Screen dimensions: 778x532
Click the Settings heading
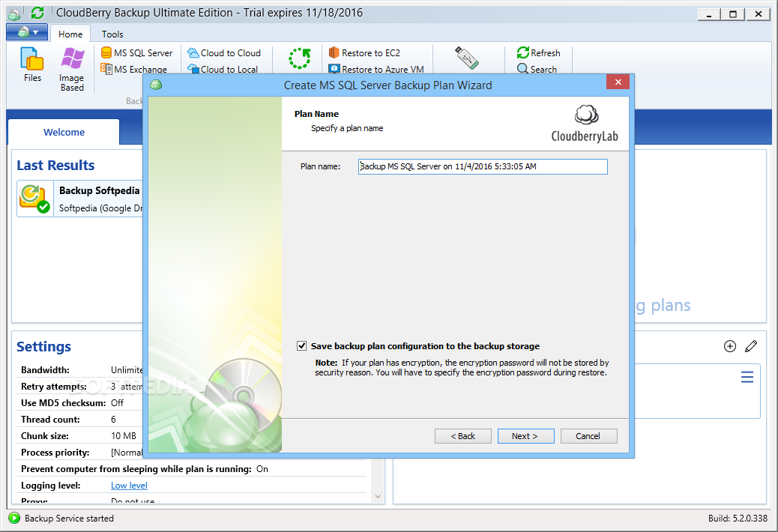coord(43,347)
